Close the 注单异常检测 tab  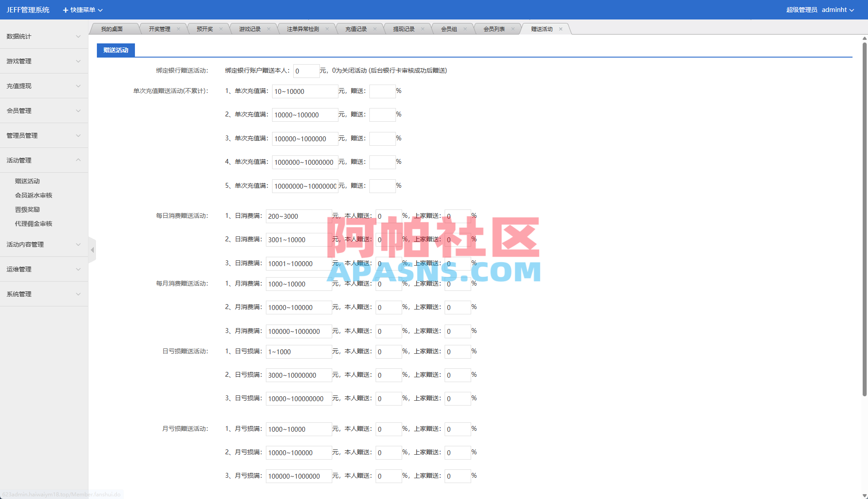click(x=327, y=29)
